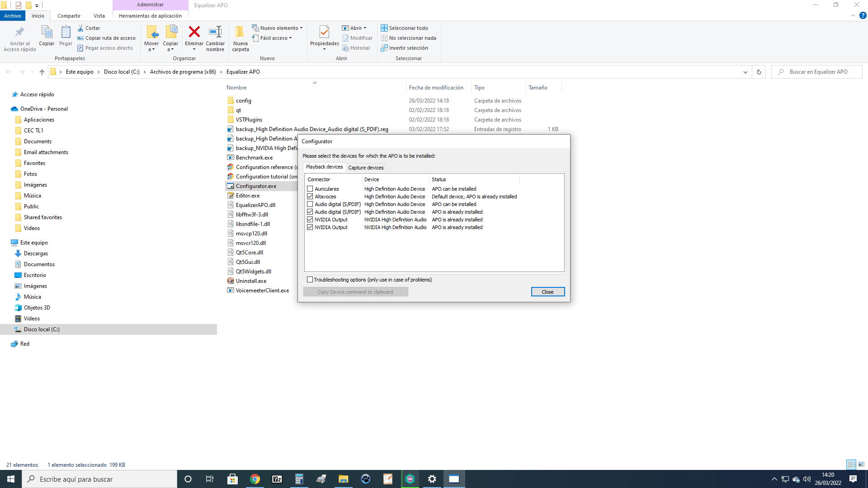This screenshot has width=868, height=488.
Task: Open 7-Zip from the taskbar
Action: point(277,479)
